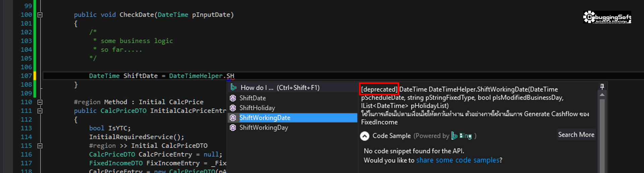
Task: Click the DebuggingSoft logo
Action: coord(607,17)
